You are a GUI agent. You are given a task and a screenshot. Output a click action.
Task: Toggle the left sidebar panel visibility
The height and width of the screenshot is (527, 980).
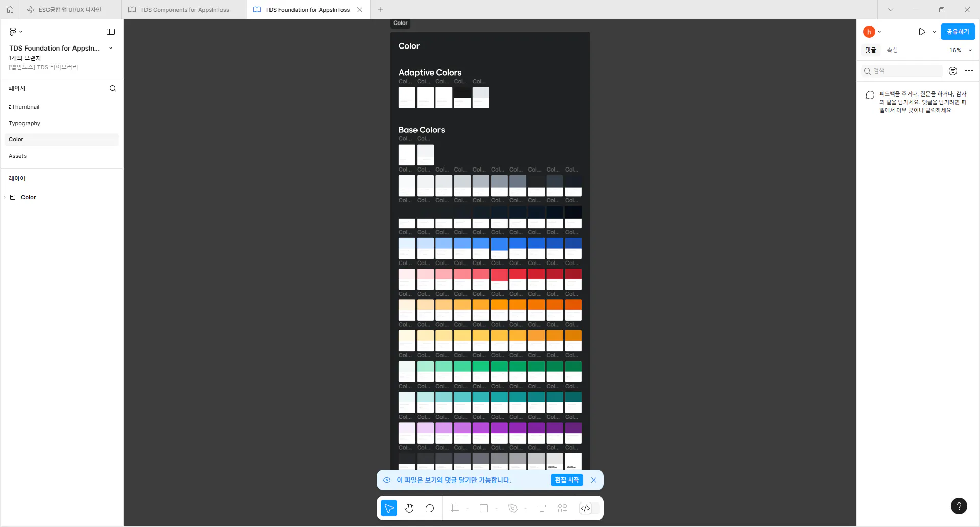(x=111, y=32)
